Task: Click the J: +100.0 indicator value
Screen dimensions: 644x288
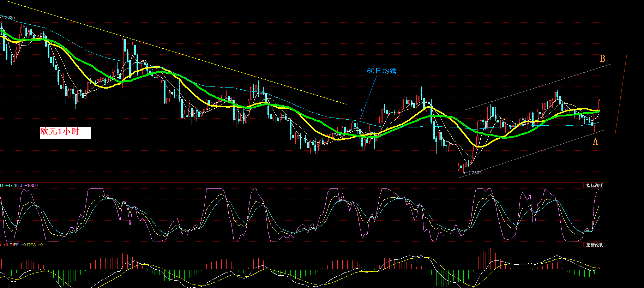Action: point(29,186)
